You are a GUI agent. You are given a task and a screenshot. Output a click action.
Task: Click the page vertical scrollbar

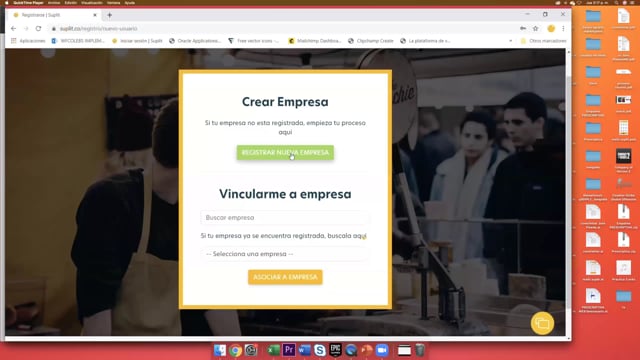pos(569,192)
